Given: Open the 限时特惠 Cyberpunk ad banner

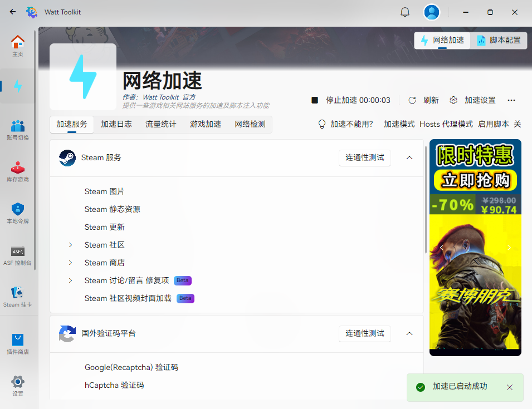Looking at the screenshot, I should click(475, 248).
